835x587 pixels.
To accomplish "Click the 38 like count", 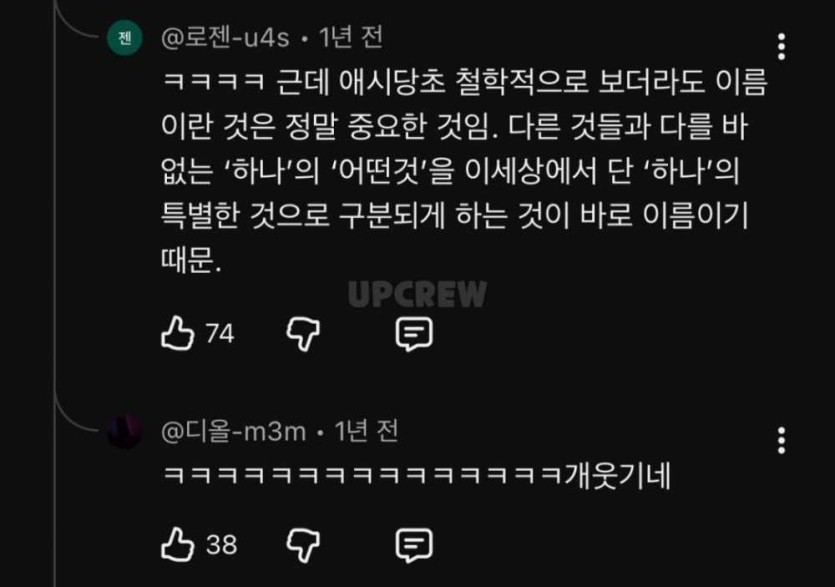I will (222, 545).
